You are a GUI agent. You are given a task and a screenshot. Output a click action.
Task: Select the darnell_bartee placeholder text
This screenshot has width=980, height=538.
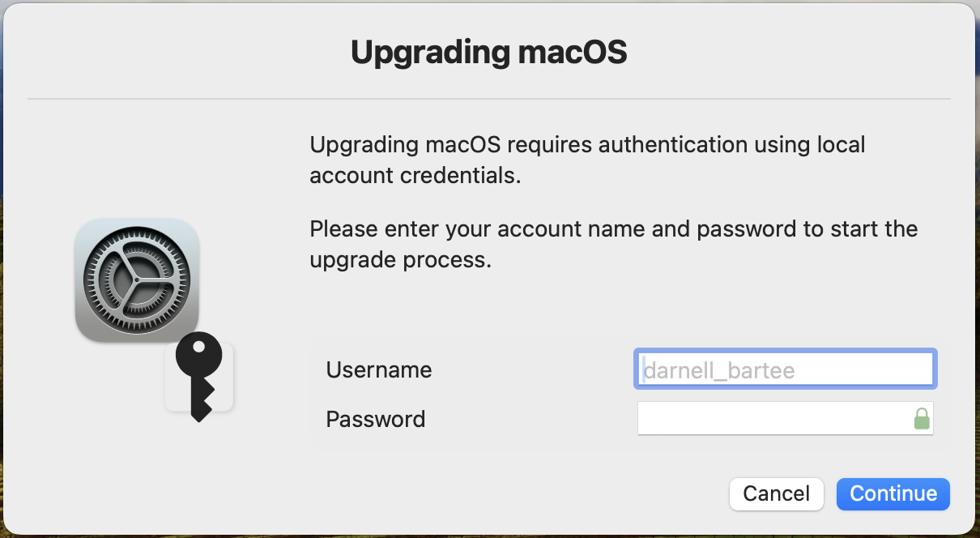point(718,370)
